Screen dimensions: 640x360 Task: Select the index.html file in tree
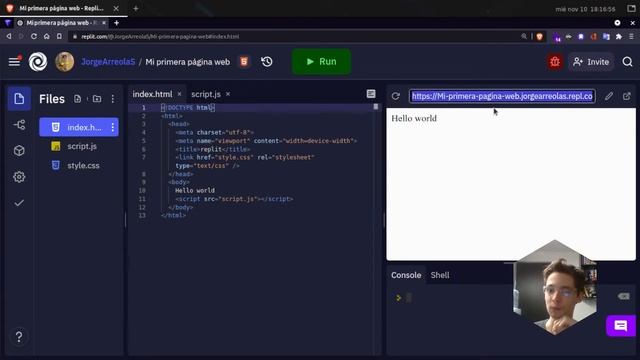click(x=79, y=127)
